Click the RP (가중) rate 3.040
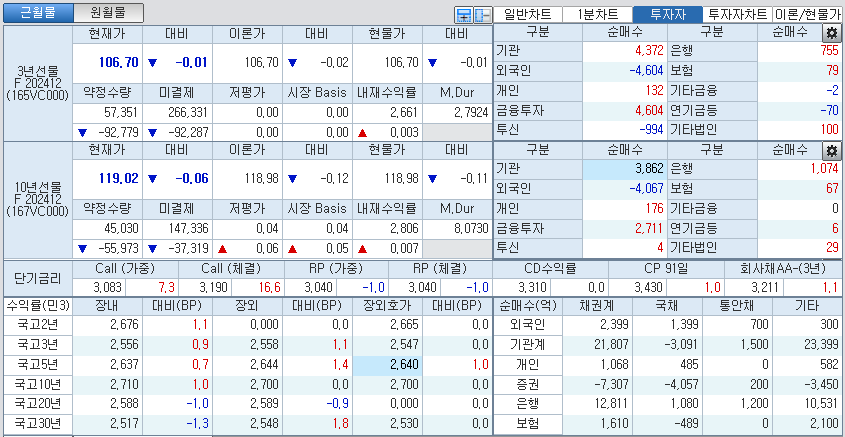Viewport: 845px width, 437px height. [318, 286]
